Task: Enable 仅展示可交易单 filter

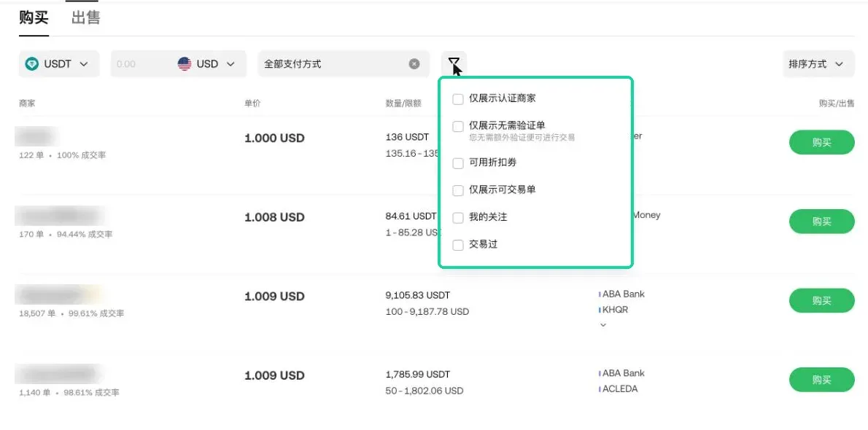Action: tap(458, 190)
